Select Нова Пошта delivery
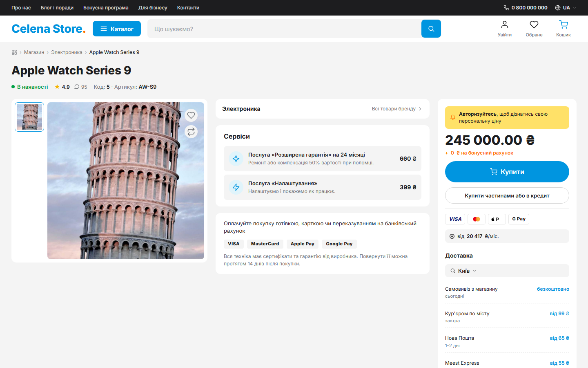The image size is (588, 368). pos(507,341)
